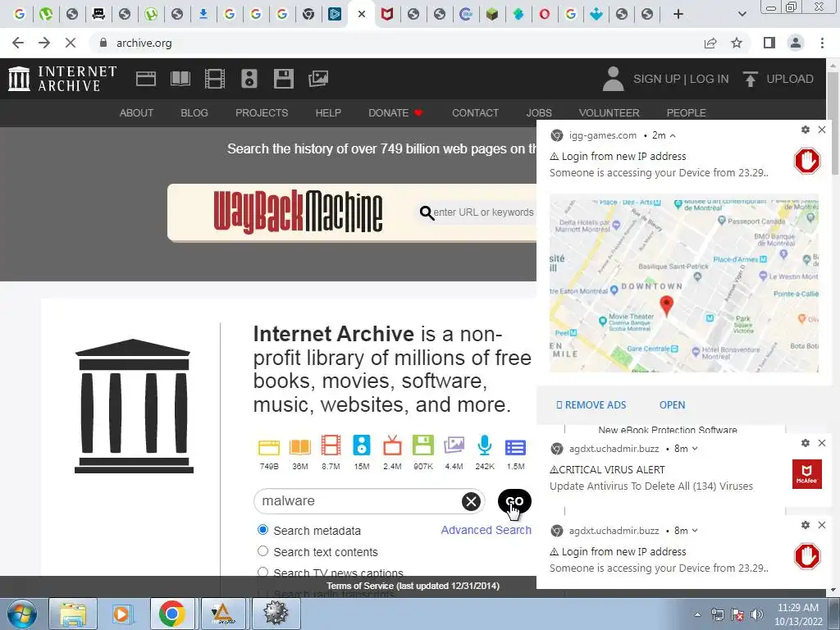This screenshot has width=840, height=630.
Task: Open the Video film-strip icon in header
Action: [x=214, y=79]
